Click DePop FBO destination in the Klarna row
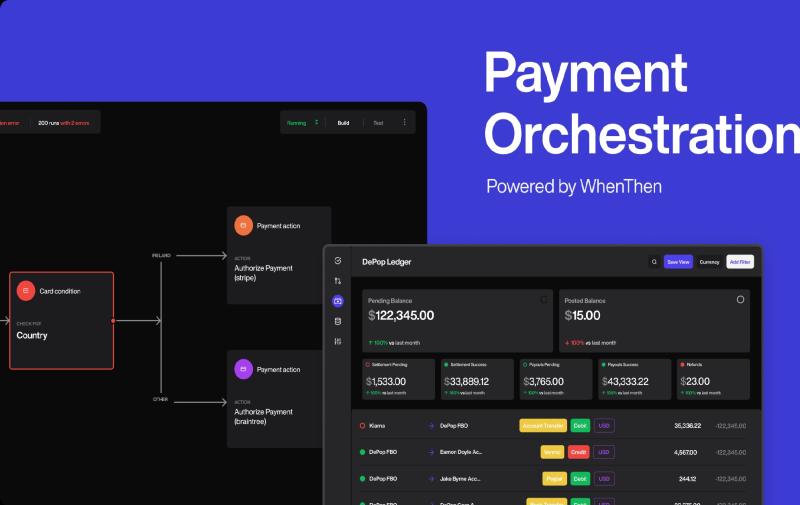This screenshot has width=800, height=505. coord(454,426)
